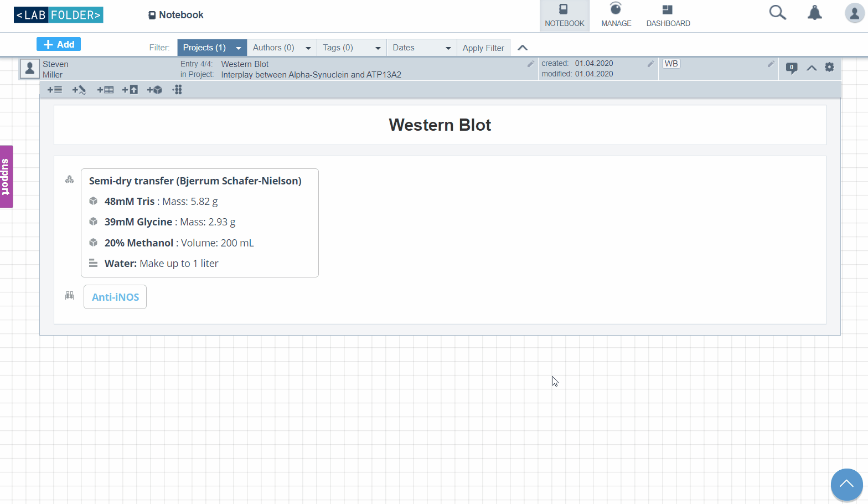Open the Manage section

coord(616,16)
